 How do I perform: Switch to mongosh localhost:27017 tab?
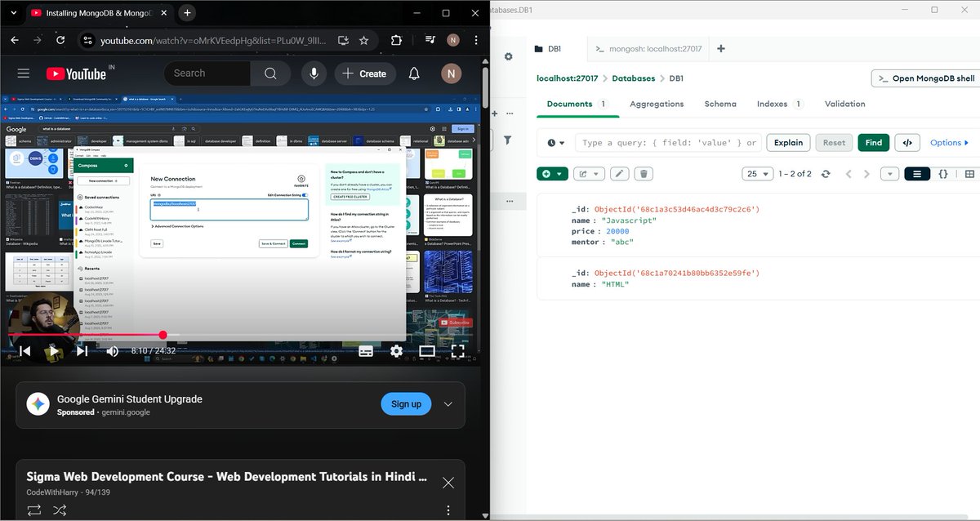648,49
